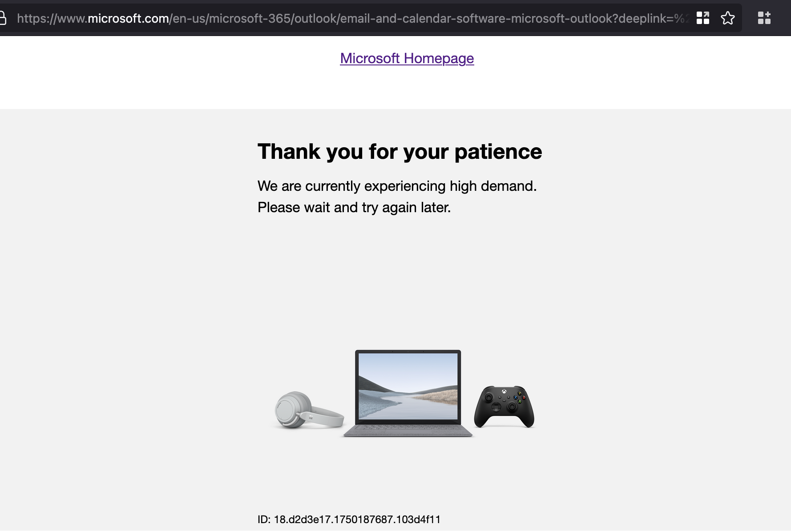Click the padlock site security icon
The image size is (791, 532).
(2, 18)
